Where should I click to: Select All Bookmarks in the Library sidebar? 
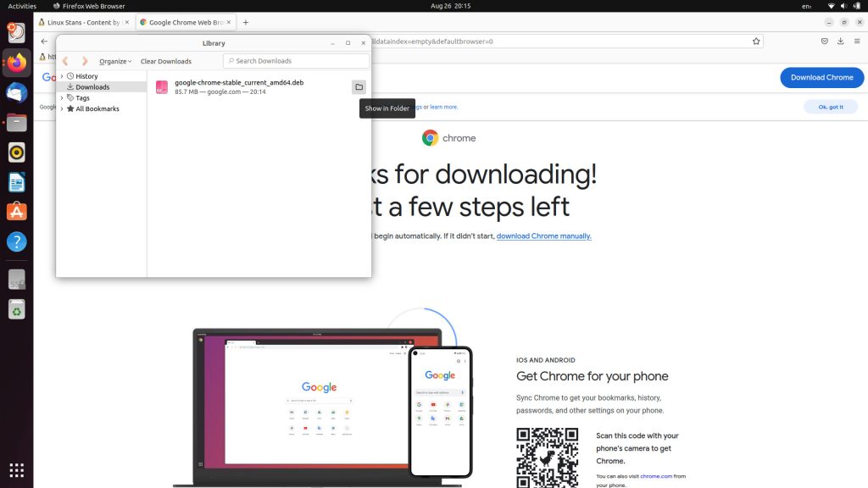(97, 109)
